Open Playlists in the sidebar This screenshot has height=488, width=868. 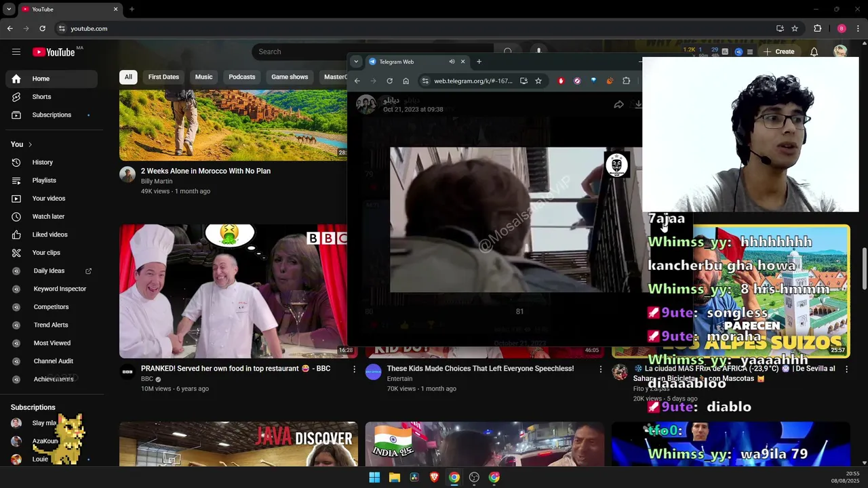coord(52,180)
